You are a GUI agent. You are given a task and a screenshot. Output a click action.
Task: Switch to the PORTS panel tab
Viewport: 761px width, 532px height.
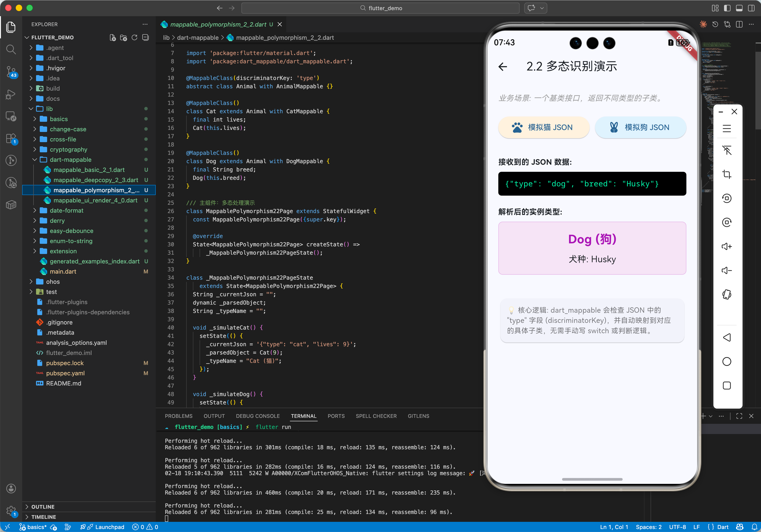pyautogui.click(x=336, y=416)
